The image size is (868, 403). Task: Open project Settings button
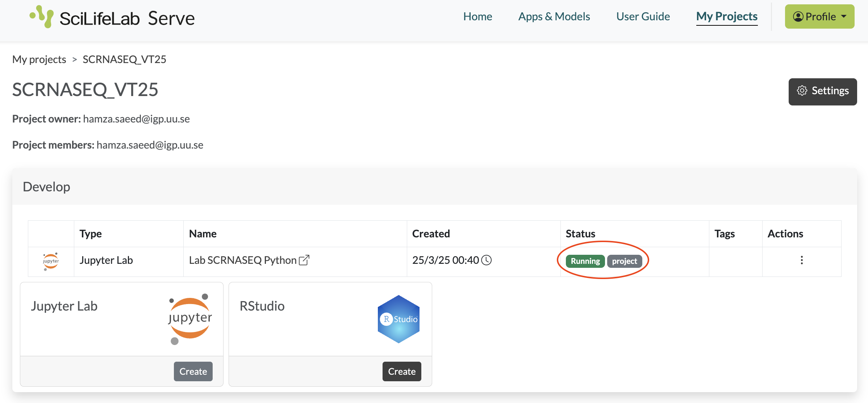pyautogui.click(x=822, y=91)
